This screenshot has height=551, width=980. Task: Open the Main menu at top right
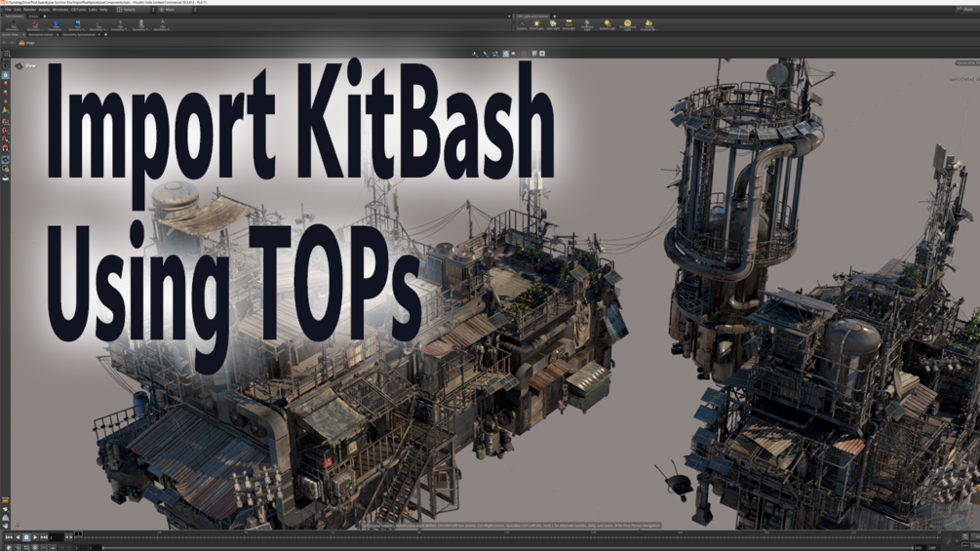(x=967, y=10)
